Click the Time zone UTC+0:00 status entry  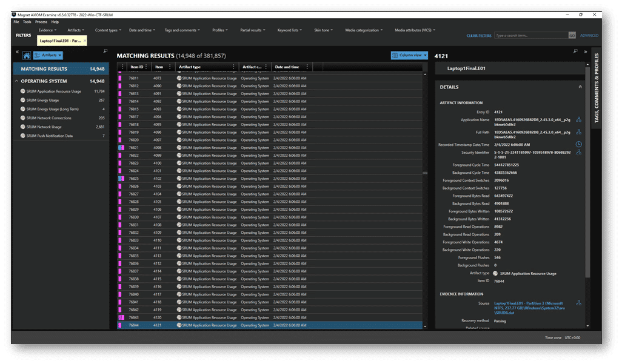pos(562,338)
